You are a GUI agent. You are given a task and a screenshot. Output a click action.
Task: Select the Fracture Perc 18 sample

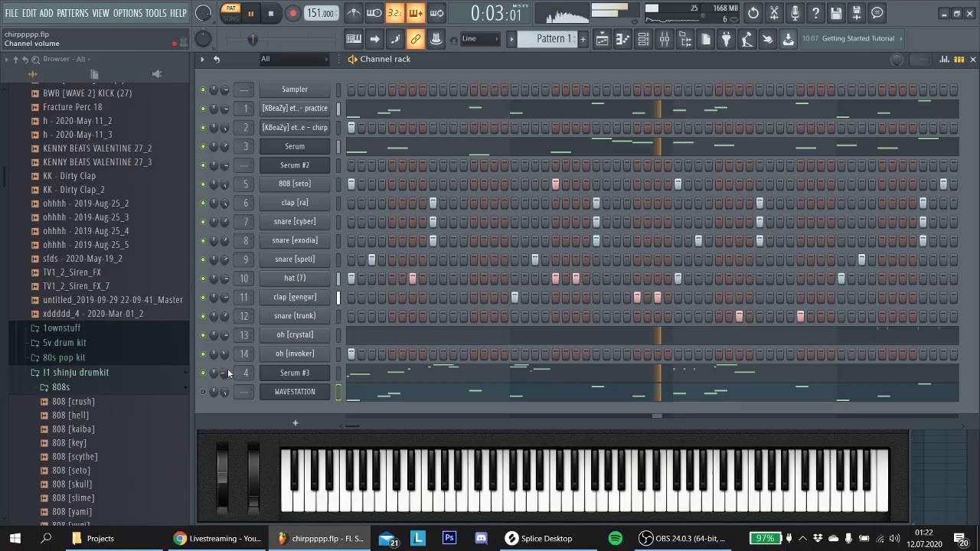coord(72,107)
